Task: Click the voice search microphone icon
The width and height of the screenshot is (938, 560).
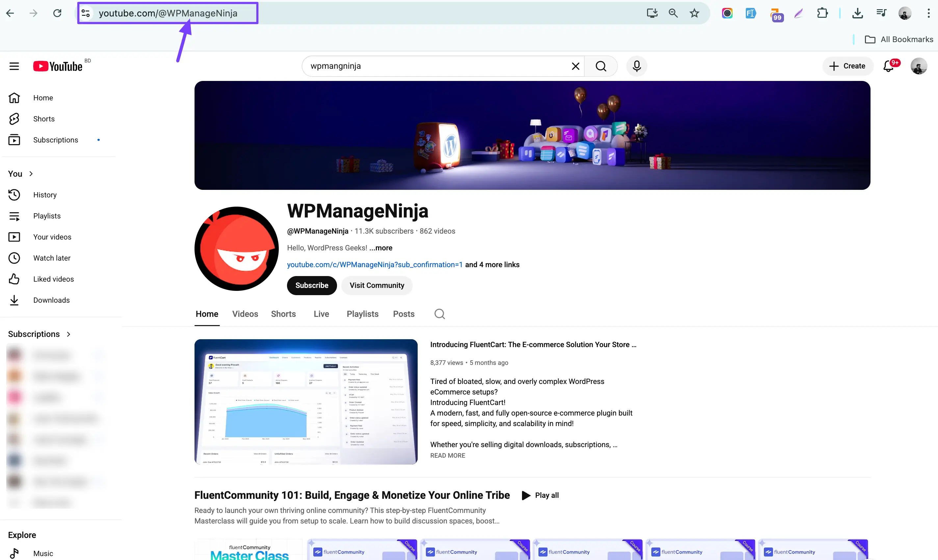Action: point(637,66)
